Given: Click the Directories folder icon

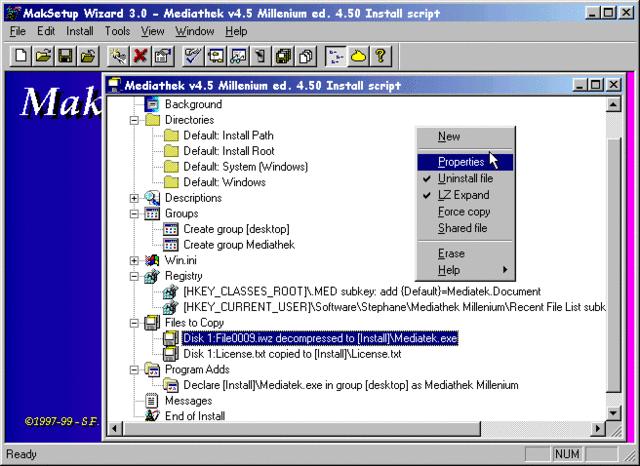Looking at the screenshot, I should point(152,120).
